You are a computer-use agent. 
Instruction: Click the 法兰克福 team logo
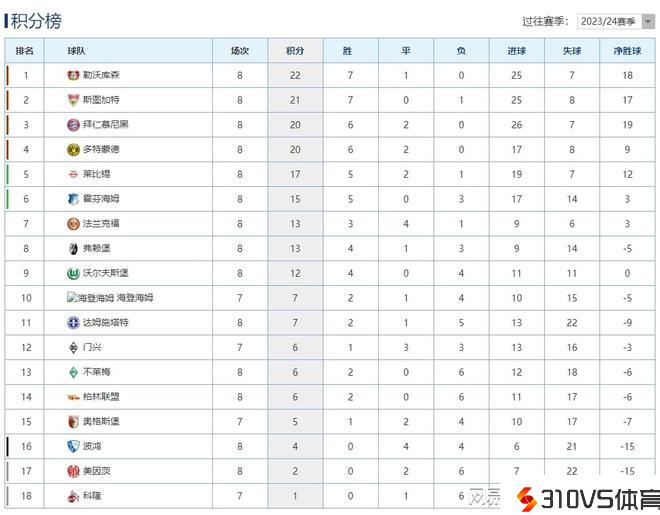click(73, 223)
